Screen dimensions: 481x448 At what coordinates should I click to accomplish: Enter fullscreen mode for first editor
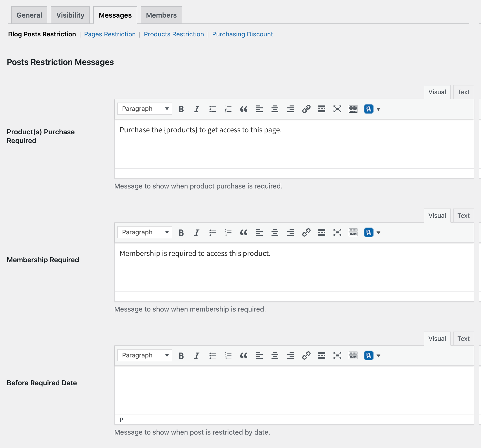pyautogui.click(x=337, y=109)
